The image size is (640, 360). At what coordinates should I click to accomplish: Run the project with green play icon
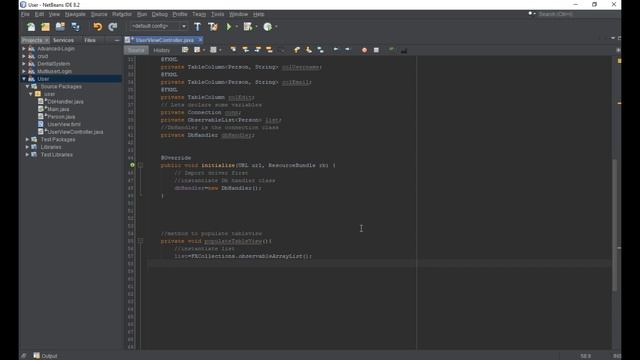229,27
